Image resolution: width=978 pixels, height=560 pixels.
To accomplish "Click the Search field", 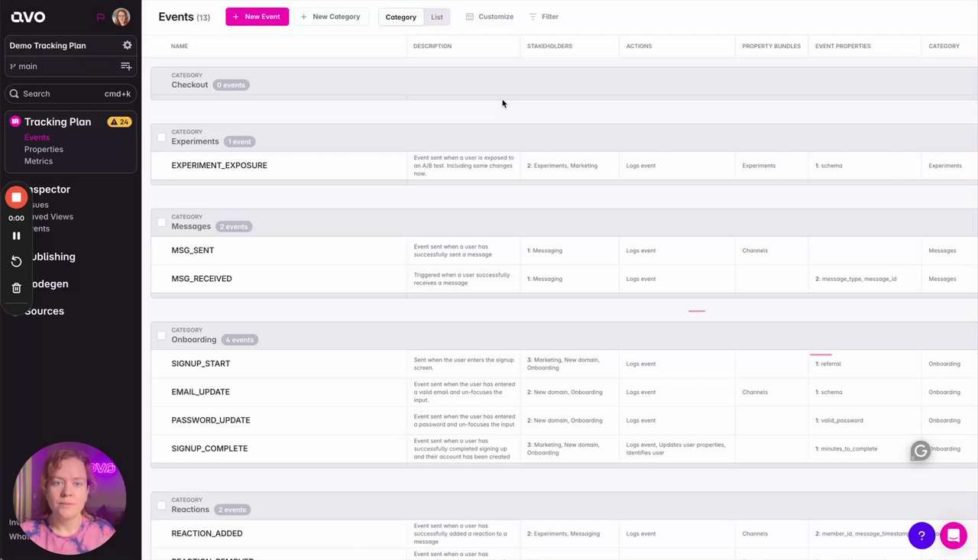I will (70, 93).
